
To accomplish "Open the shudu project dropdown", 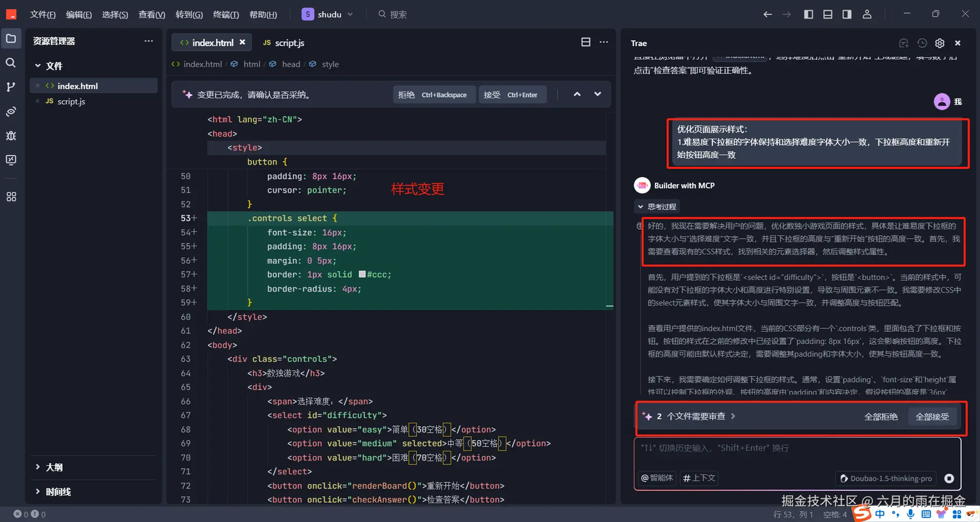I will click(328, 14).
